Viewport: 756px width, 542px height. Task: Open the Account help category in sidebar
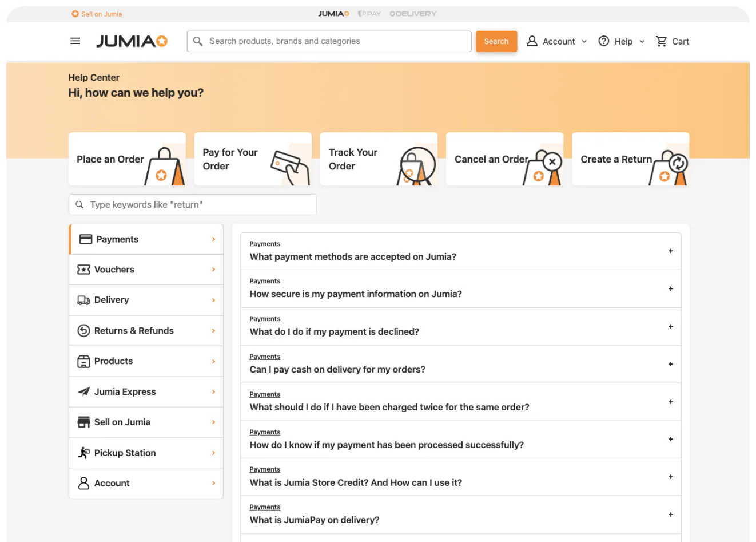[146, 484]
